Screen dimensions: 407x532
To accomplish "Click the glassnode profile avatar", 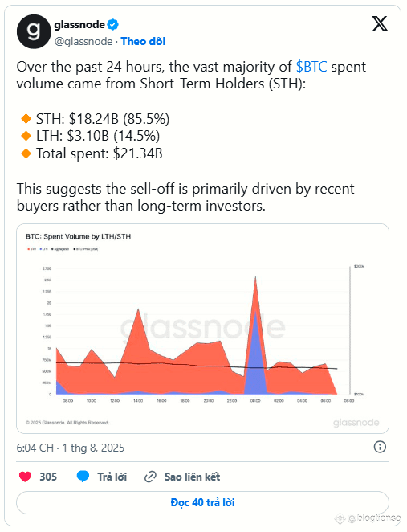I will [34, 31].
